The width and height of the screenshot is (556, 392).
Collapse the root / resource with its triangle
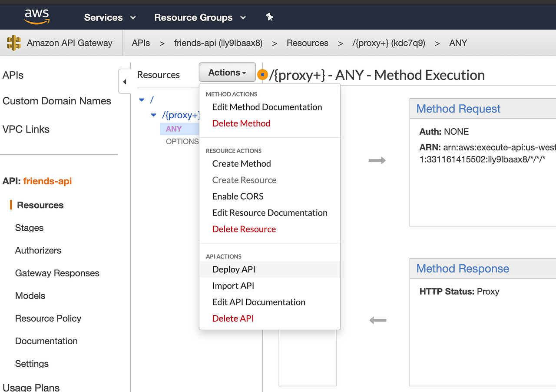pyautogui.click(x=141, y=100)
